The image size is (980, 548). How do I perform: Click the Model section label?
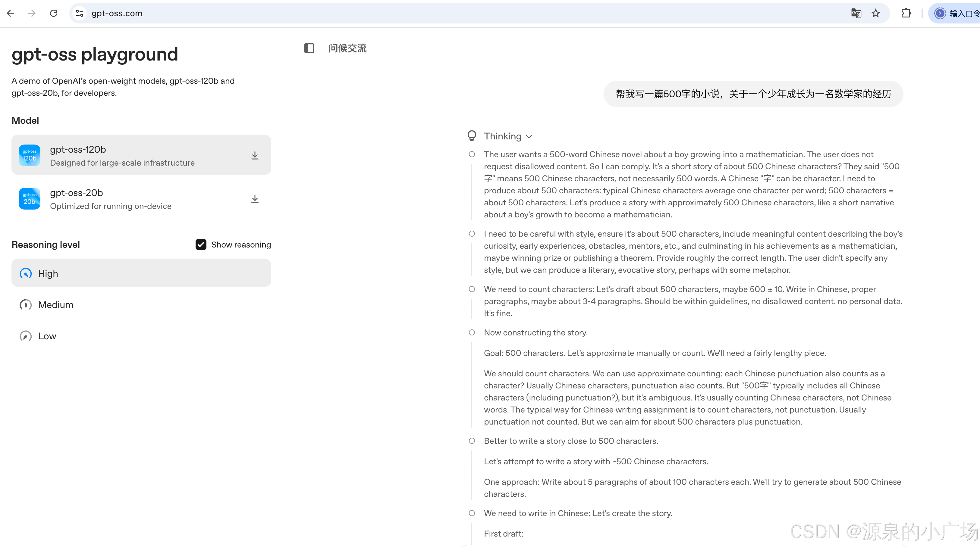pyautogui.click(x=25, y=120)
